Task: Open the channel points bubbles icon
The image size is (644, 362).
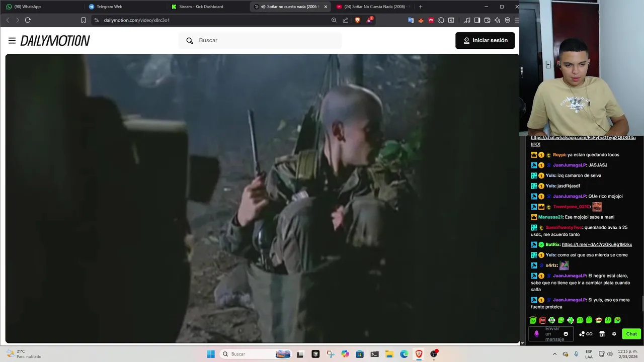Action: click(586, 334)
